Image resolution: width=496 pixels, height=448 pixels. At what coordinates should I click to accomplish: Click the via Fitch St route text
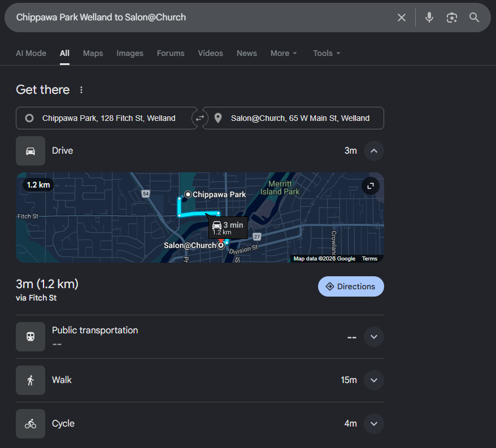(36, 298)
